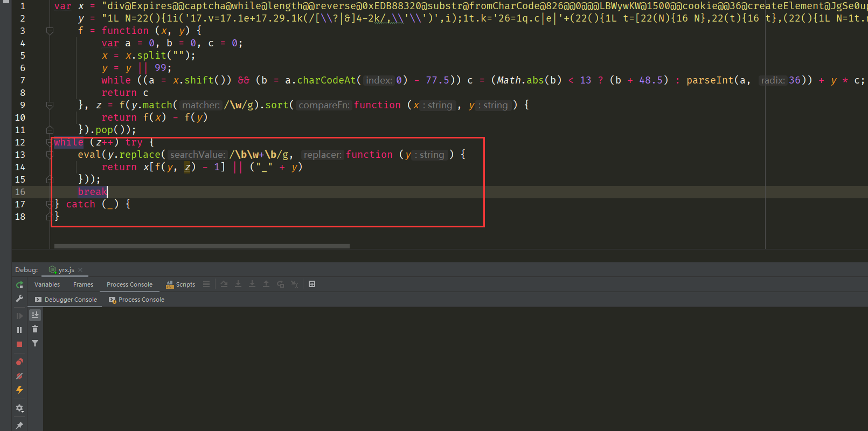The image size is (868, 431).
Task: Click the Rerun debug session icon
Action: pyautogui.click(x=19, y=285)
